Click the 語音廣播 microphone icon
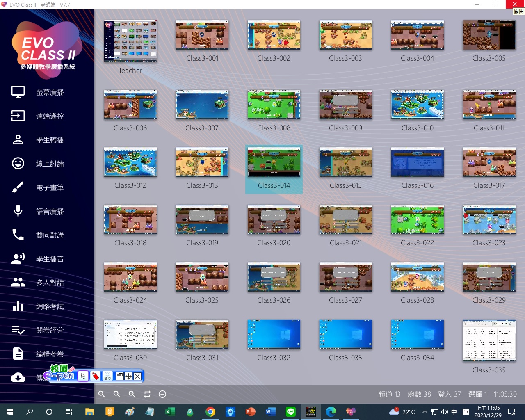Screen dimensions: 525x420 point(18,211)
